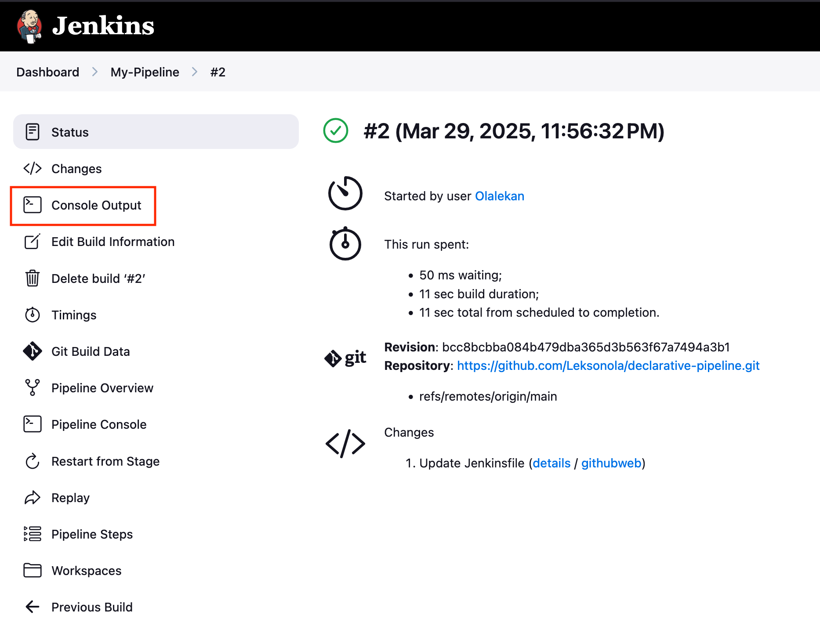Click the Pipeline Overview branch icon
Viewport: 820px width, 644px height.
[x=33, y=387]
